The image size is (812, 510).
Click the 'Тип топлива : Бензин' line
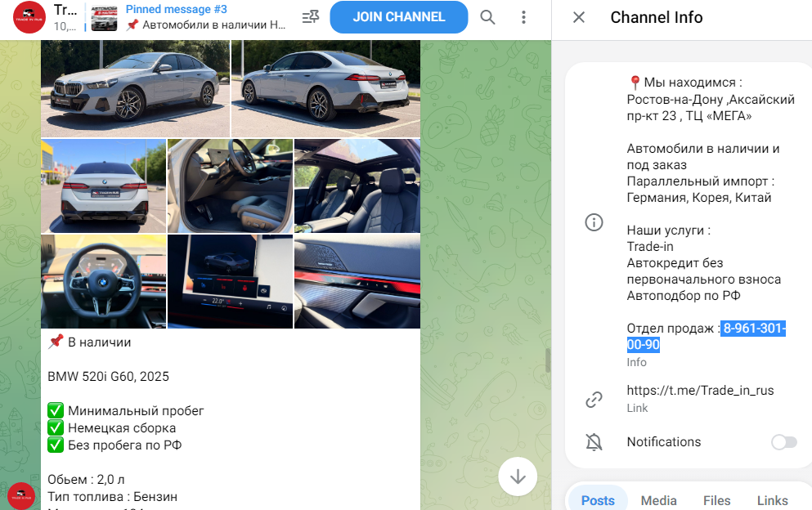112,497
